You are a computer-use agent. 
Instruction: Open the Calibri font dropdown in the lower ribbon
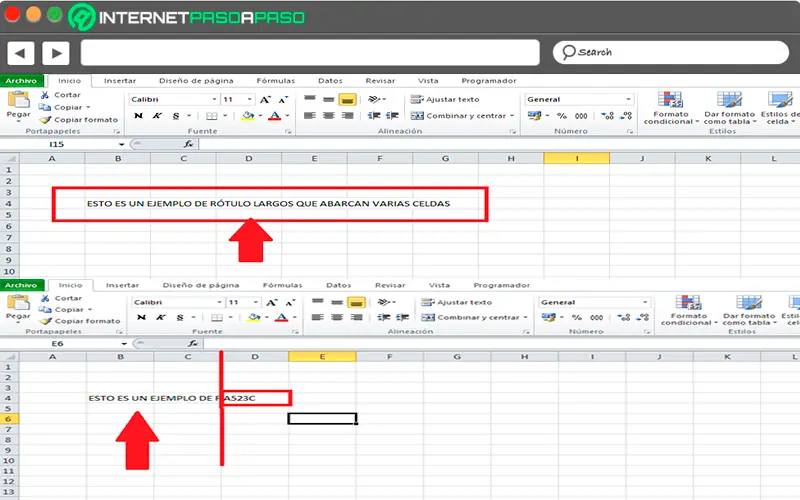[219, 303]
